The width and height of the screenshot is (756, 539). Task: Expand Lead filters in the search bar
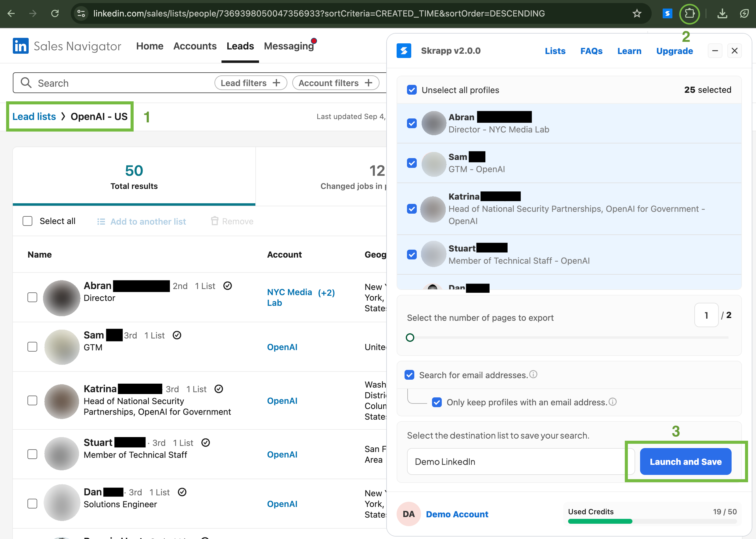[251, 83]
